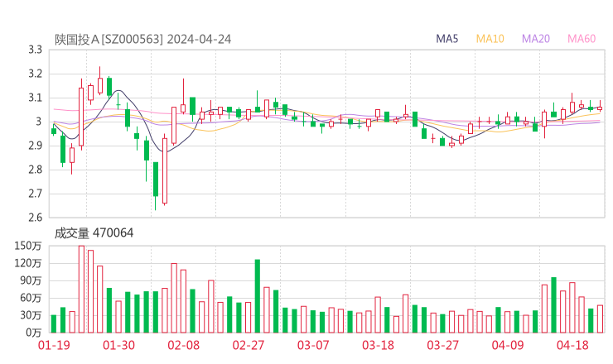Toggle the MA10 legend label
The image size is (613, 364).
490,39
